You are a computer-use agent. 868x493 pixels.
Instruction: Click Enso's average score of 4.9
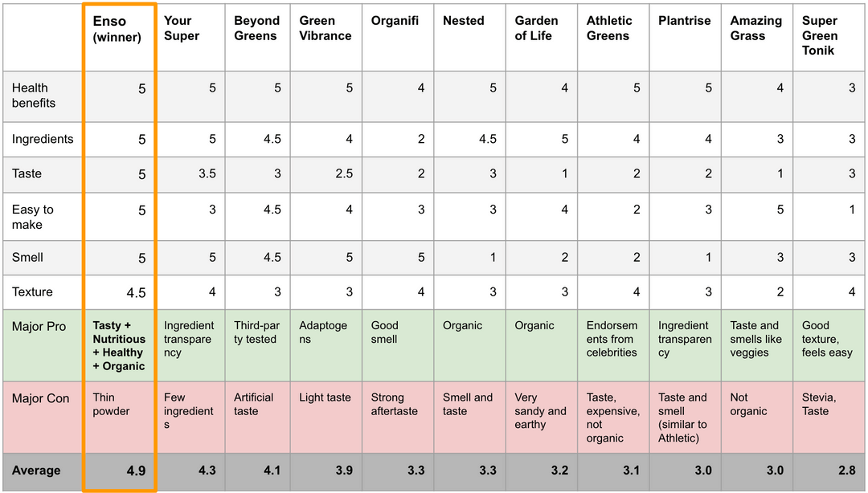click(135, 471)
